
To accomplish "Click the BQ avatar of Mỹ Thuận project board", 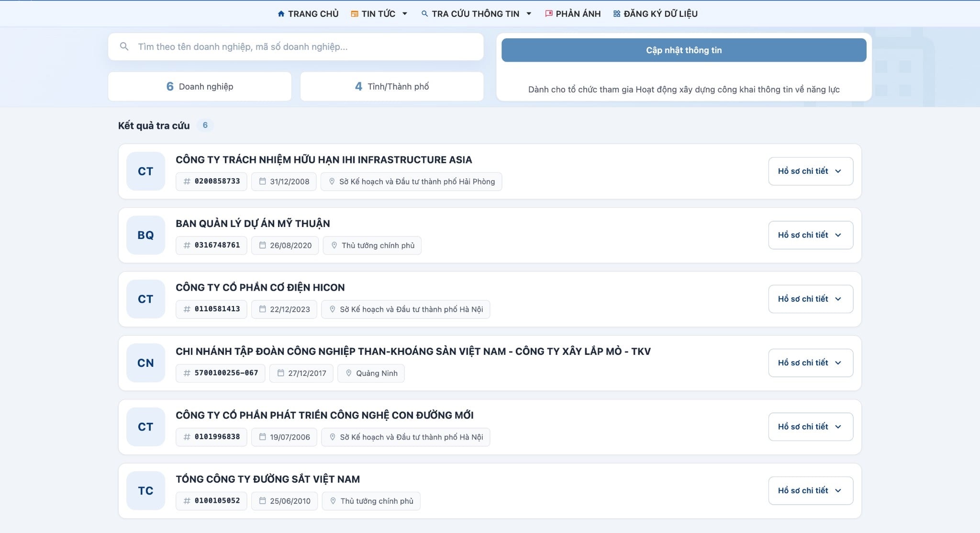I will pos(145,235).
